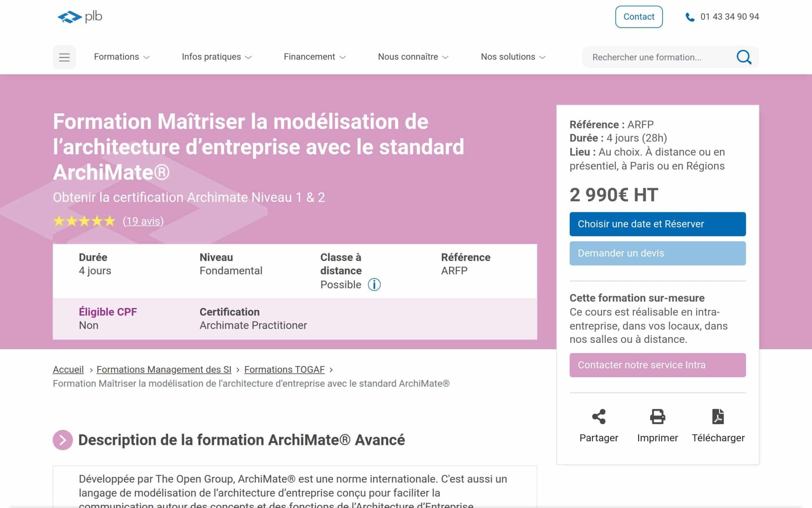Click the Partager label
This screenshot has width=812, height=508.
pos(599,438)
